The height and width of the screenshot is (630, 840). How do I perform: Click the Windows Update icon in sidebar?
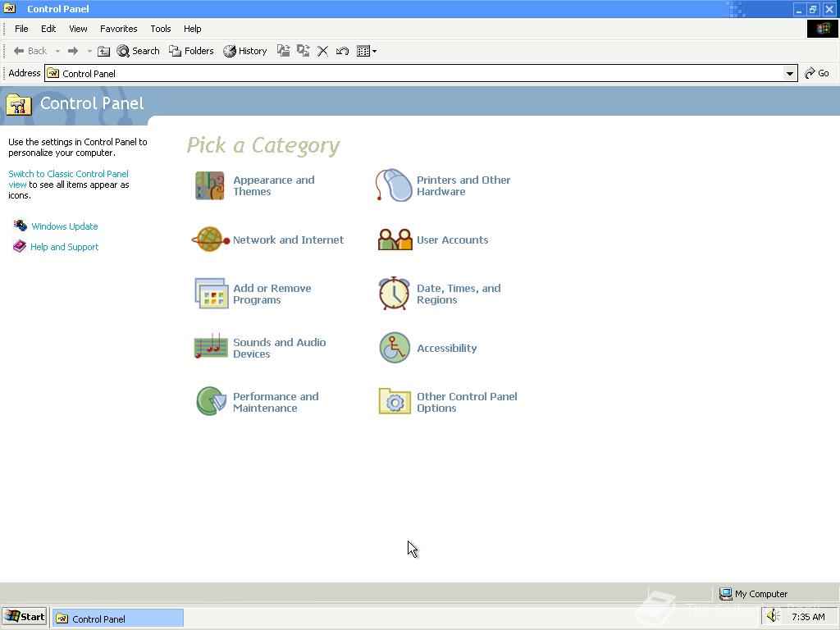(21, 226)
